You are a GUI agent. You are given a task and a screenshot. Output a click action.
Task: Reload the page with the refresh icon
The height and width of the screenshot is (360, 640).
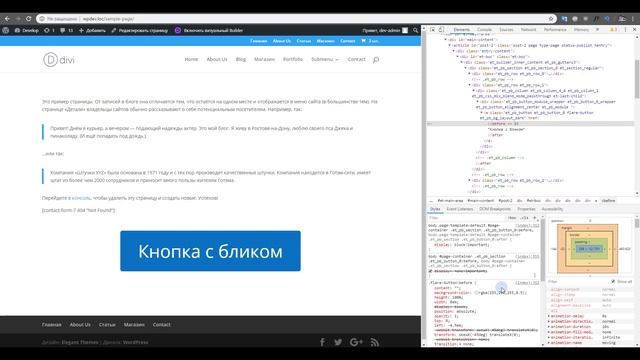click(29, 19)
